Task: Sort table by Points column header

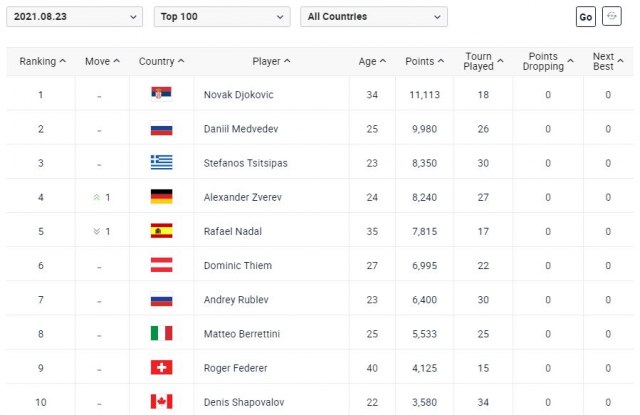Action: (424, 61)
